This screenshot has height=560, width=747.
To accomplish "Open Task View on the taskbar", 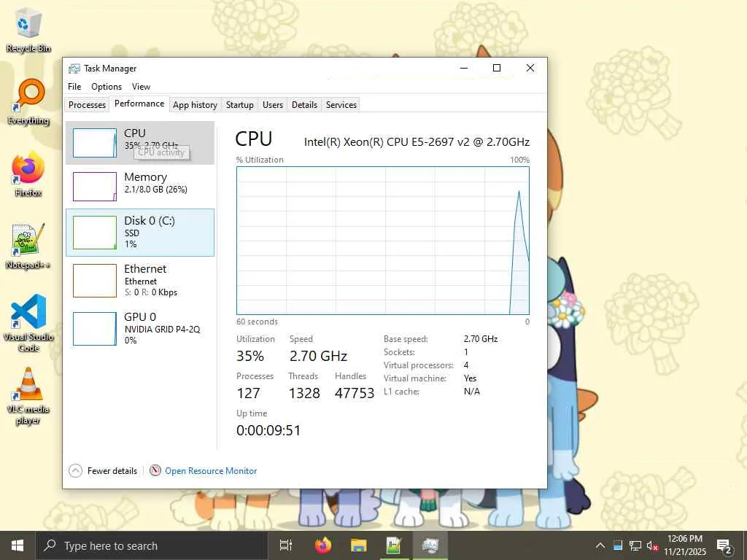I will 285,545.
